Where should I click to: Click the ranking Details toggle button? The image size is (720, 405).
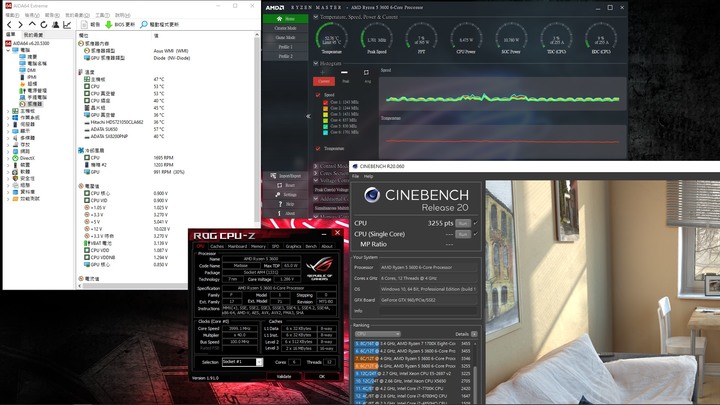coord(474,334)
